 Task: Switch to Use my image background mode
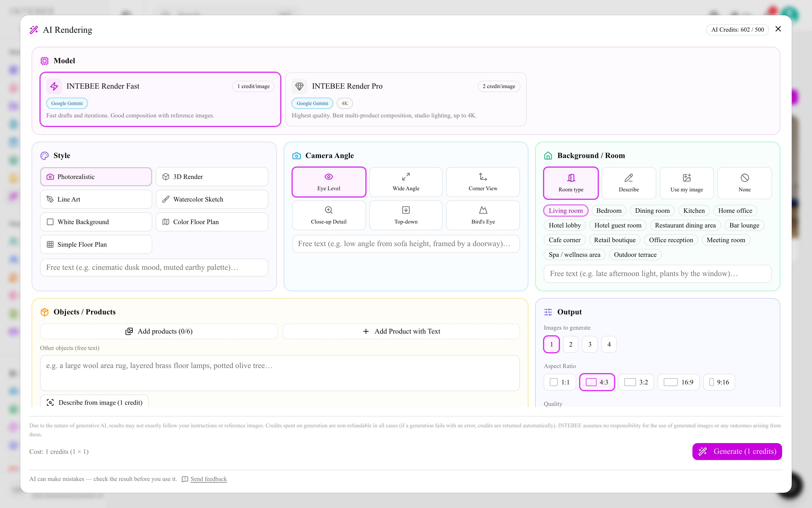point(687,183)
